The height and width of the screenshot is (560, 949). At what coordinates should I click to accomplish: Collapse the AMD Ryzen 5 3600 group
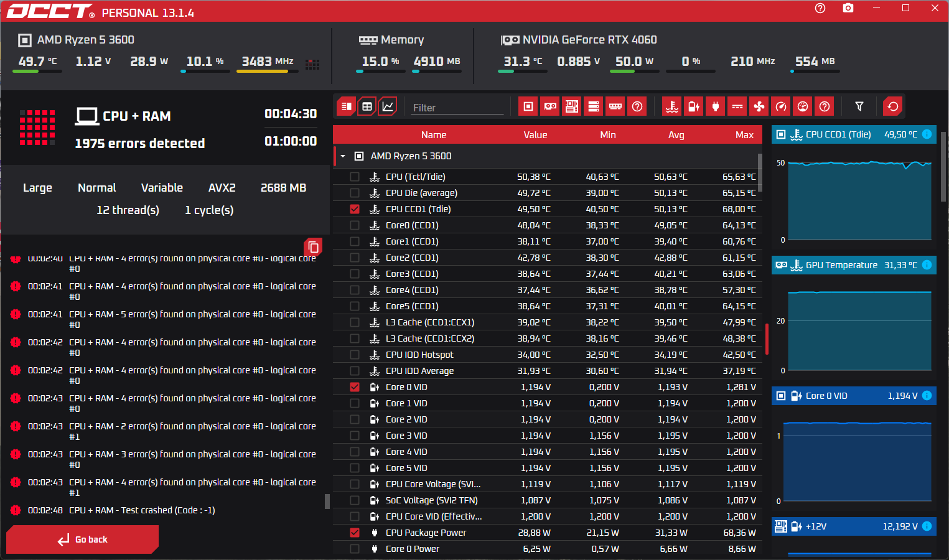pyautogui.click(x=343, y=156)
